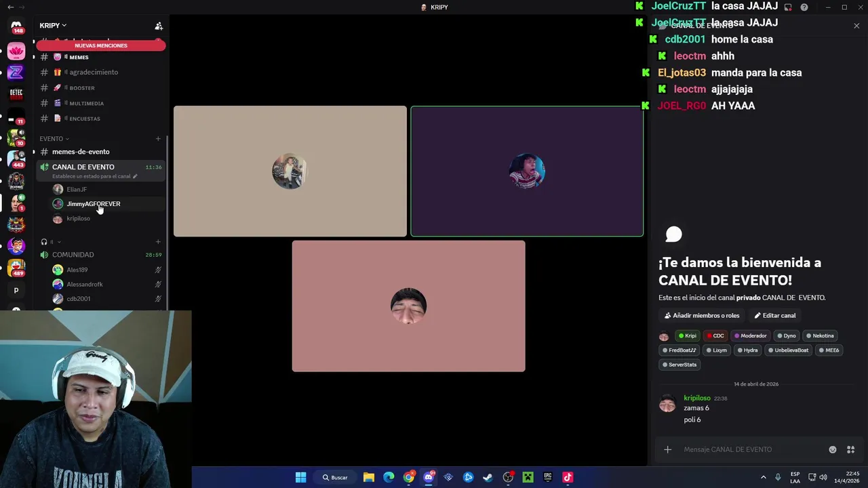Add channel to headphone voice category

point(158,241)
